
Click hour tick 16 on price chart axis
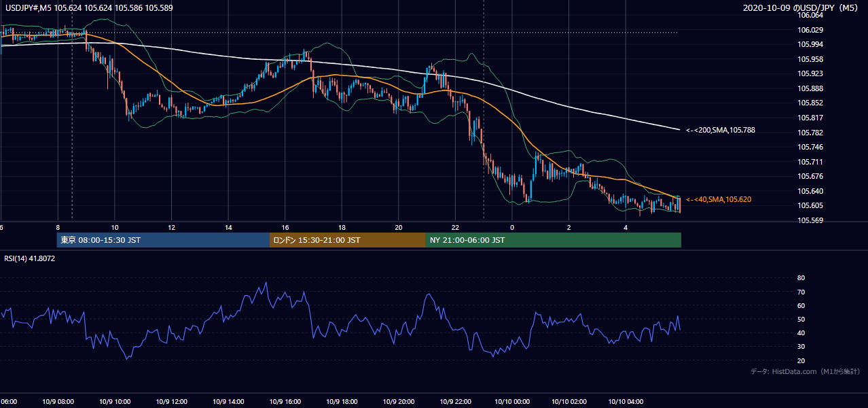285,227
